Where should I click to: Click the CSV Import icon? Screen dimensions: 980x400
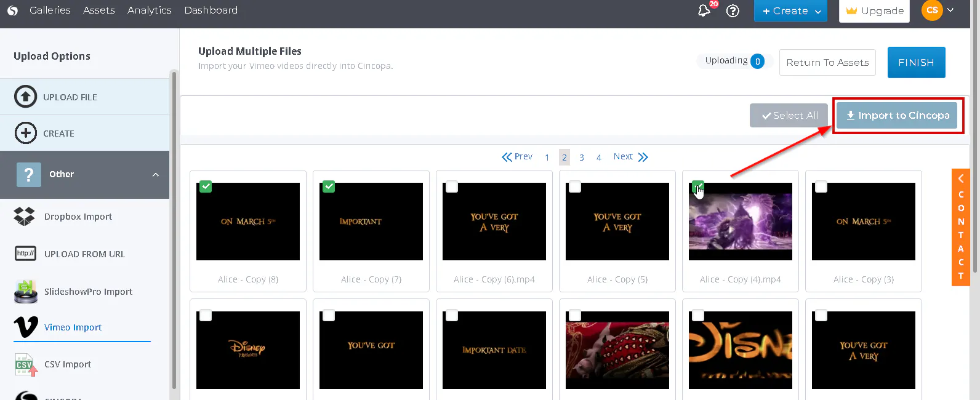click(26, 364)
